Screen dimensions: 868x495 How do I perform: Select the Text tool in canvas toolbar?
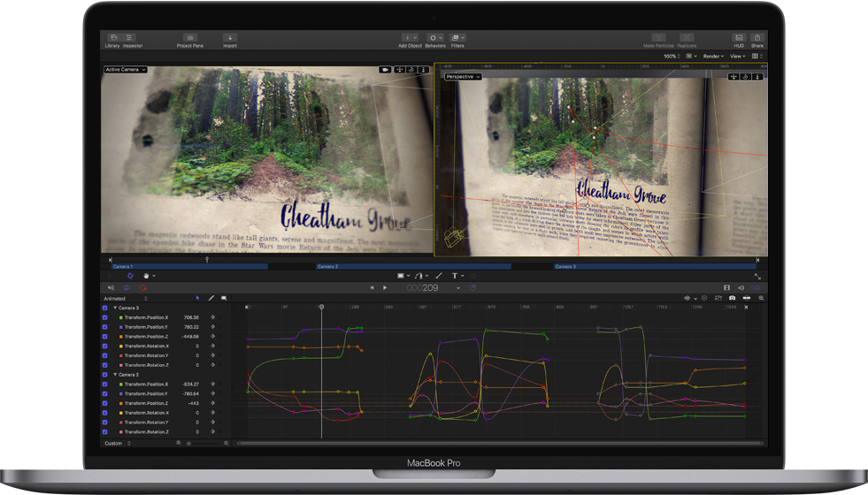455,276
